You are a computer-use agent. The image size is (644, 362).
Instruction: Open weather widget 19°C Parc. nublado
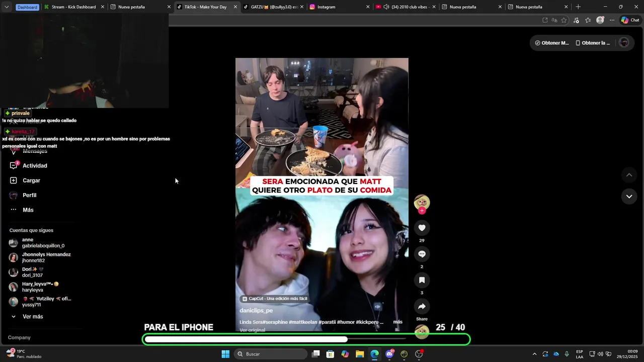24,354
